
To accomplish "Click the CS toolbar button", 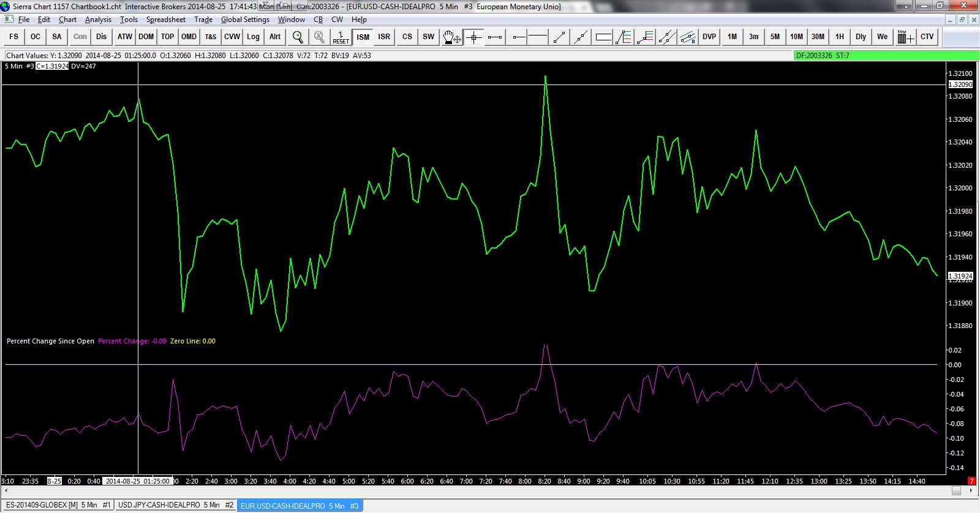I will tap(407, 37).
